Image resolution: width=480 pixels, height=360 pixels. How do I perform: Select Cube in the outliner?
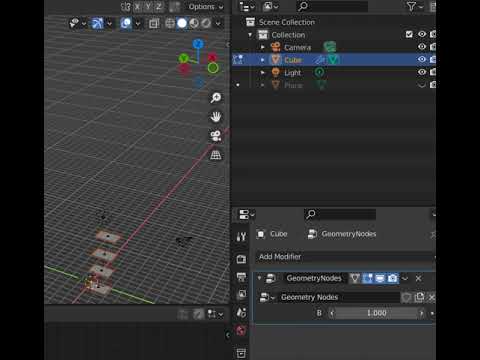[293, 60]
